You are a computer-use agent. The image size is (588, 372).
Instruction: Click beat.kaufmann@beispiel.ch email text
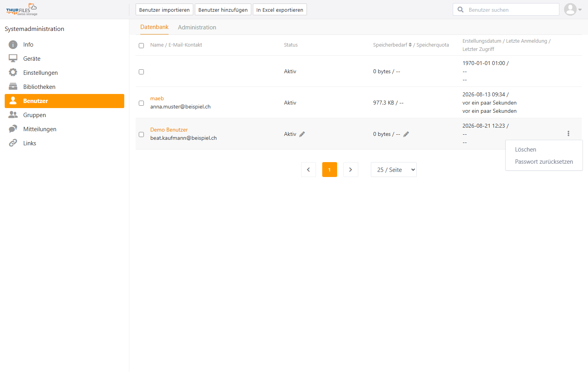[183, 138]
